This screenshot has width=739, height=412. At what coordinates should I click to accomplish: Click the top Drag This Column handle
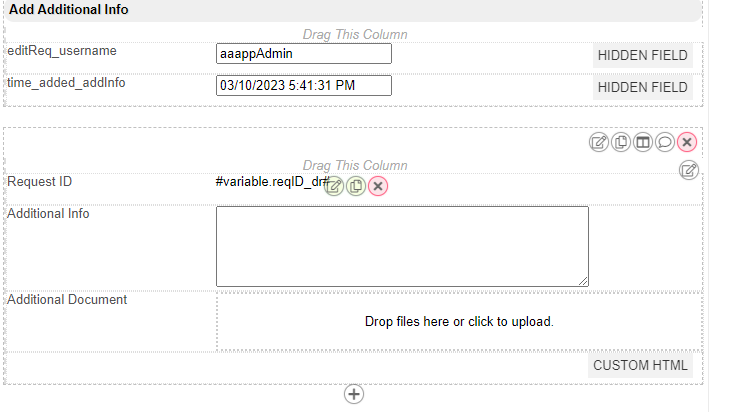point(355,34)
